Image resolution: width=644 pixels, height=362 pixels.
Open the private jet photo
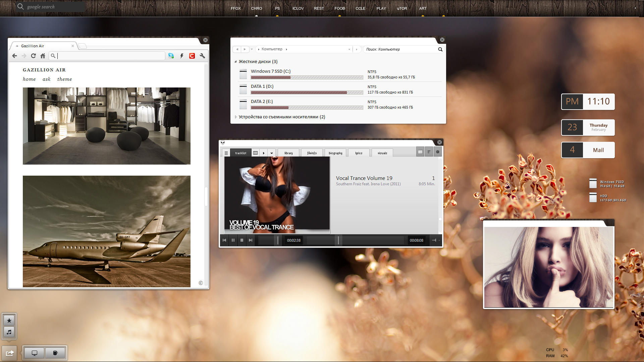click(107, 231)
